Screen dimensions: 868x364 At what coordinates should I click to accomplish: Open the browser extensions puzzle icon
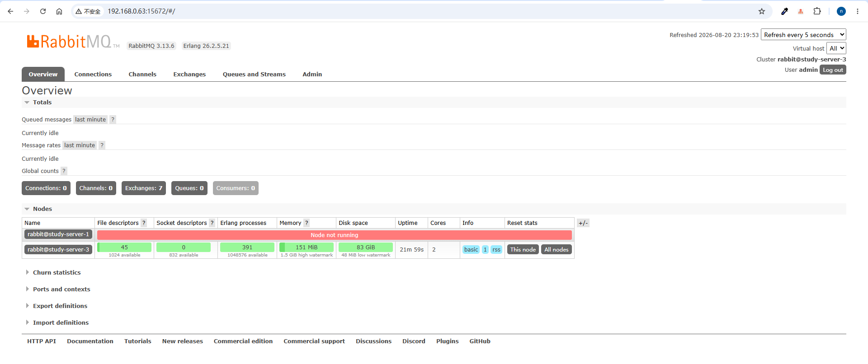click(x=817, y=11)
